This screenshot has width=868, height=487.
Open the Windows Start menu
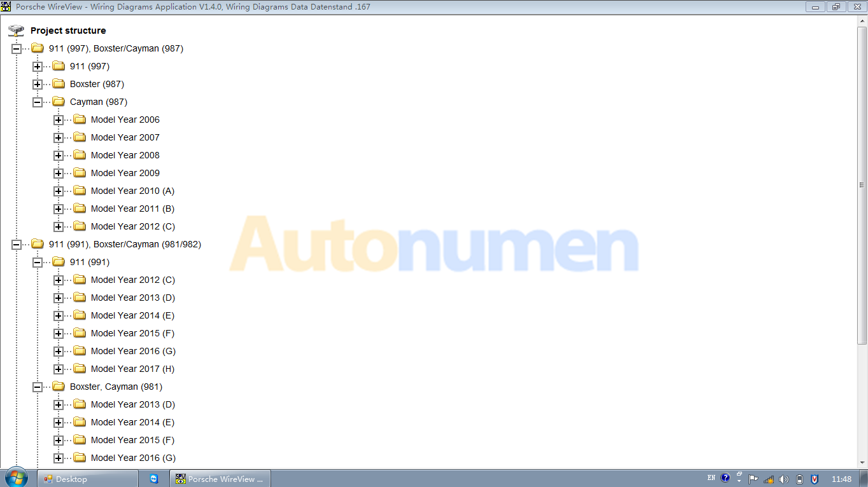click(x=16, y=478)
